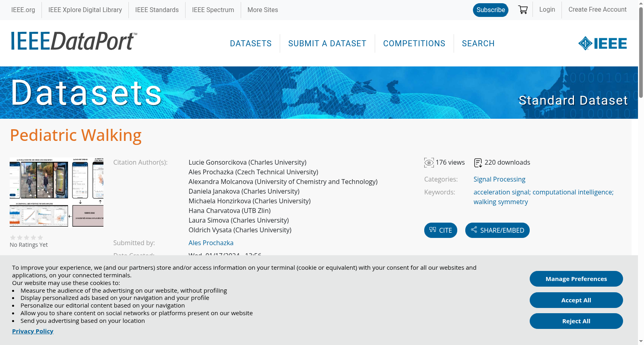
Task: Open the Signal Processing category
Action: tap(500, 180)
